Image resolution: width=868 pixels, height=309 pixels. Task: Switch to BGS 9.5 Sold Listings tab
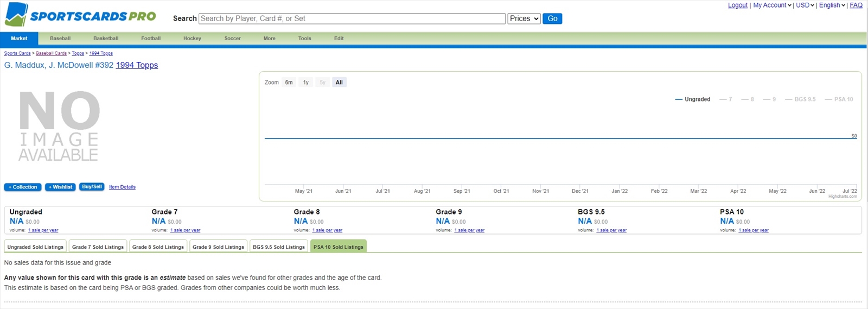point(279,247)
